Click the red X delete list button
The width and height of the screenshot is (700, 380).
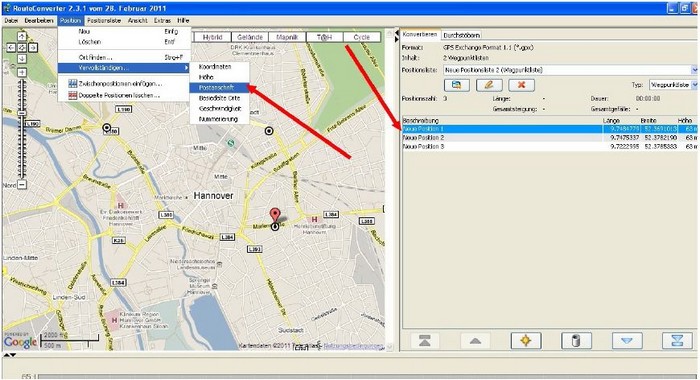click(521, 85)
